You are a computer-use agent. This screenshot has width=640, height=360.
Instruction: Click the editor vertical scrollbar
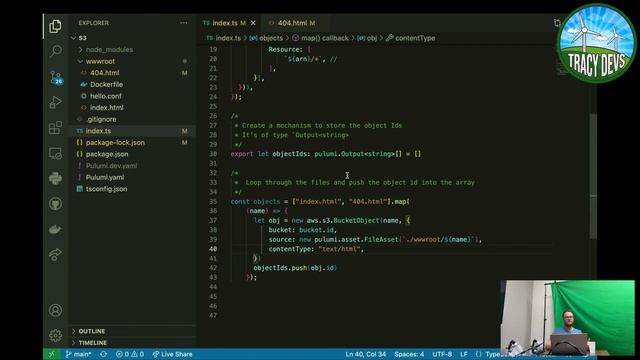coord(593,176)
